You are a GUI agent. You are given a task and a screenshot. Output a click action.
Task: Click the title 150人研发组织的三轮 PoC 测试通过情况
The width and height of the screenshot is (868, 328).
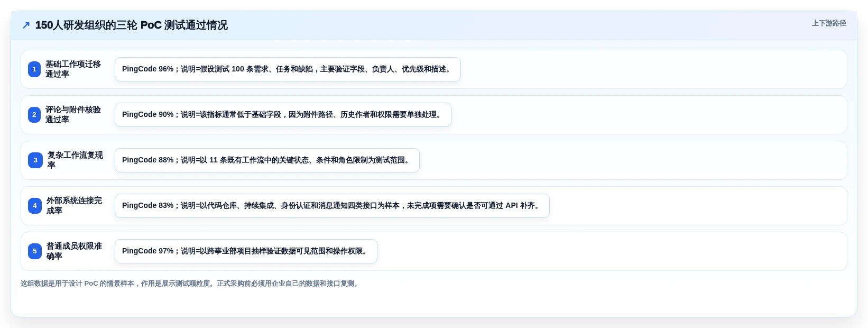pyautogui.click(x=131, y=25)
